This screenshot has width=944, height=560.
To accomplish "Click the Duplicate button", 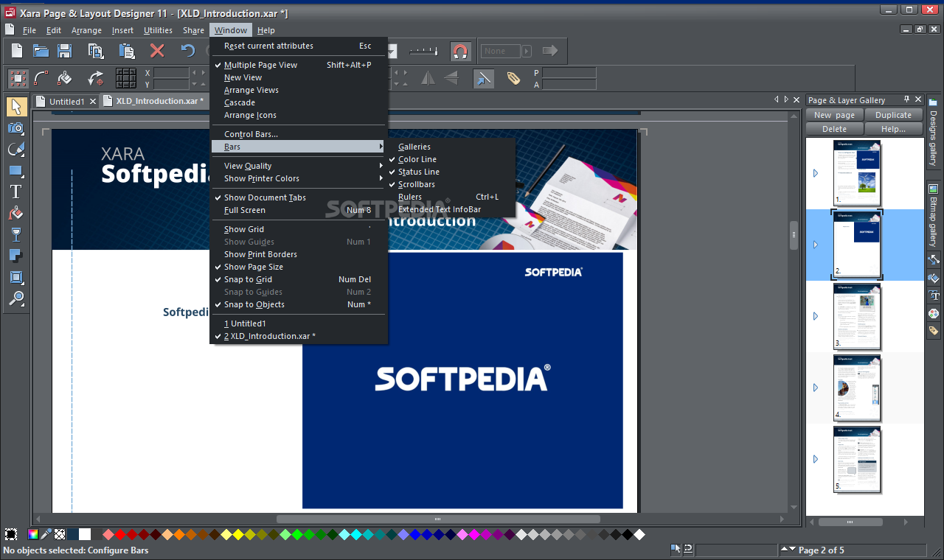I will tap(893, 115).
